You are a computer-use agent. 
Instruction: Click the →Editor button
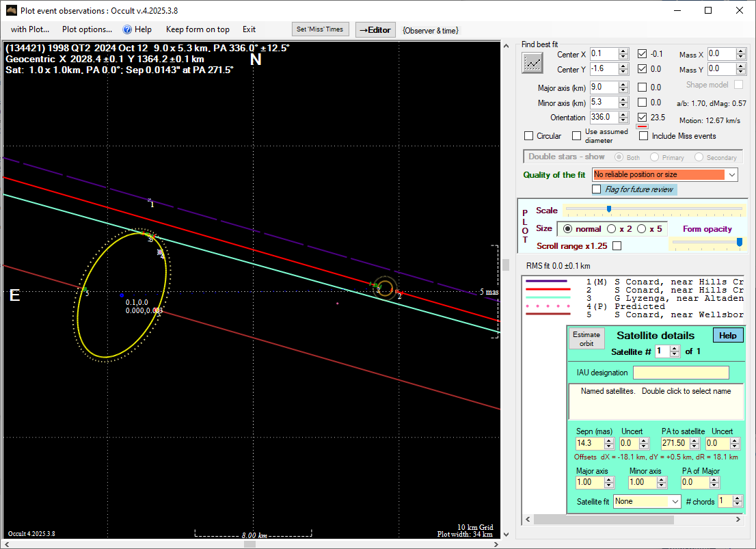pyautogui.click(x=375, y=30)
